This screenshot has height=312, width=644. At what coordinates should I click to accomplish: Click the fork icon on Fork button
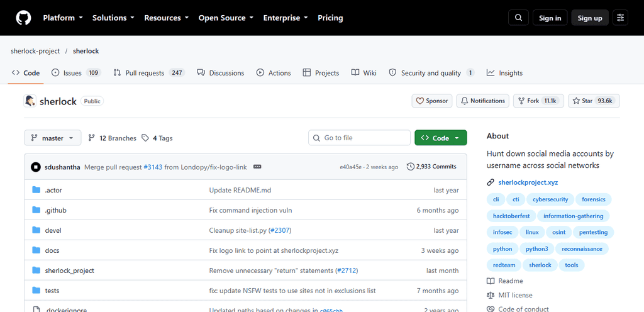[521, 101]
